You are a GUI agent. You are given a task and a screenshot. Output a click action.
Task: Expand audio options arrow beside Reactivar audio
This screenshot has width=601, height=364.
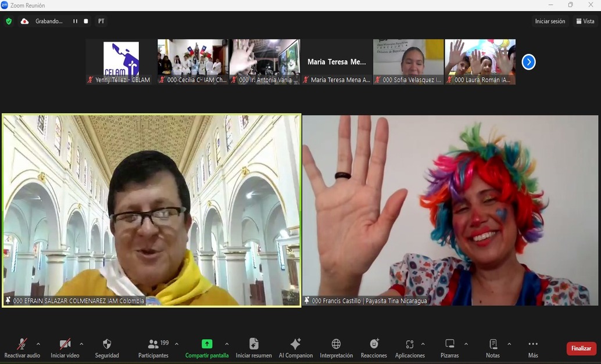pyautogui.click(x=38, y=344)
